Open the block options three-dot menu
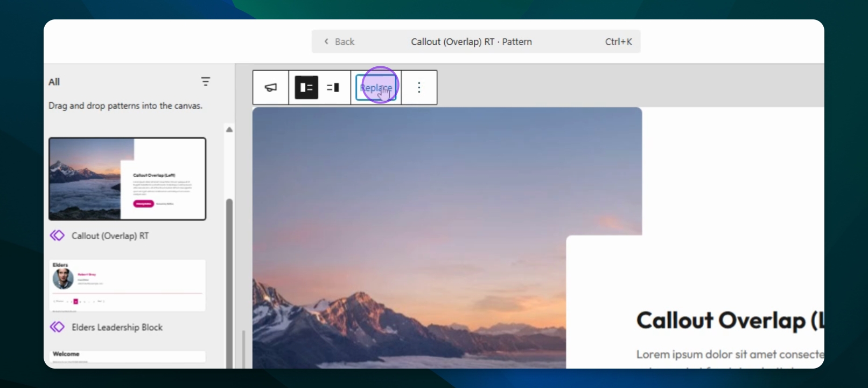The image size is (868, 388). coord(419,87)
